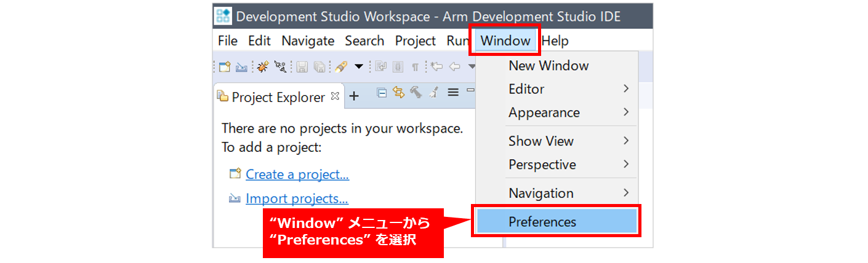The width and height of the screenshot is (868, 263).
Task: Click the Save All toolbar icon
Action: coord(319,66)
